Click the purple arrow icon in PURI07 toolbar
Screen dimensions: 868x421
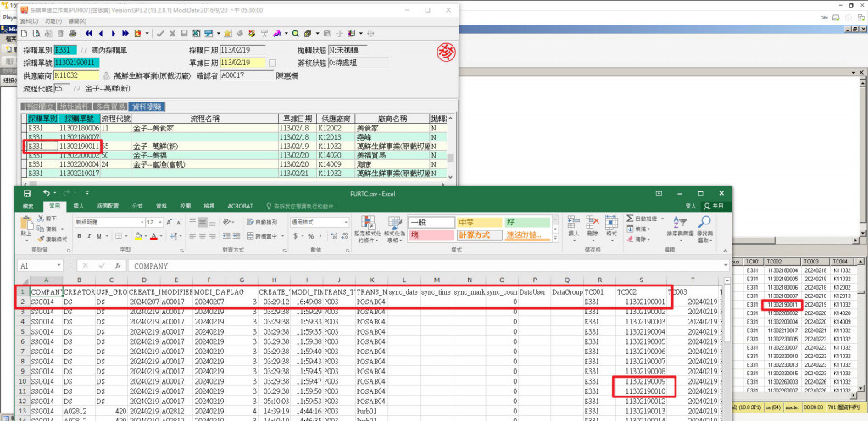pos(276,33)
